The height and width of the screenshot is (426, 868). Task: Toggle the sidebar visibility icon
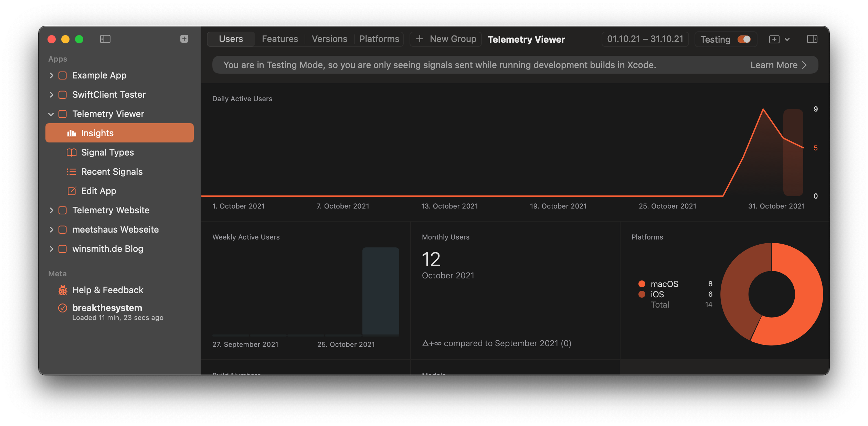pyautogui.click(x=105, y=39)
